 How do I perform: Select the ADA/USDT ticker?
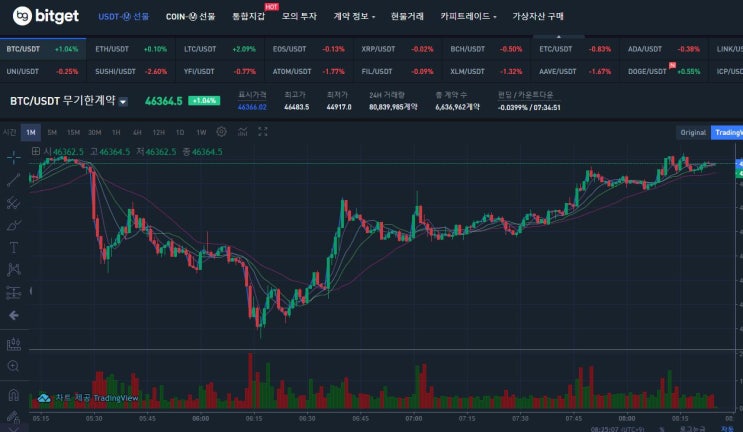tap(663, 49)
